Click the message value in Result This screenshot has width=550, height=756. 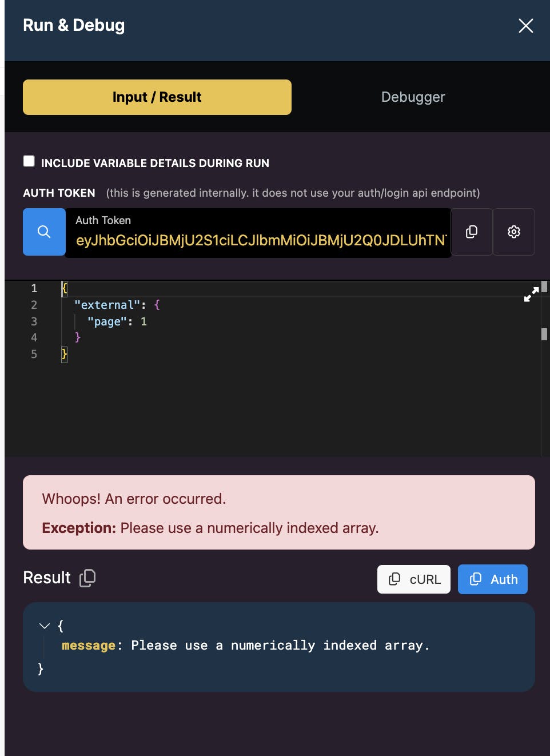(280, 646)
